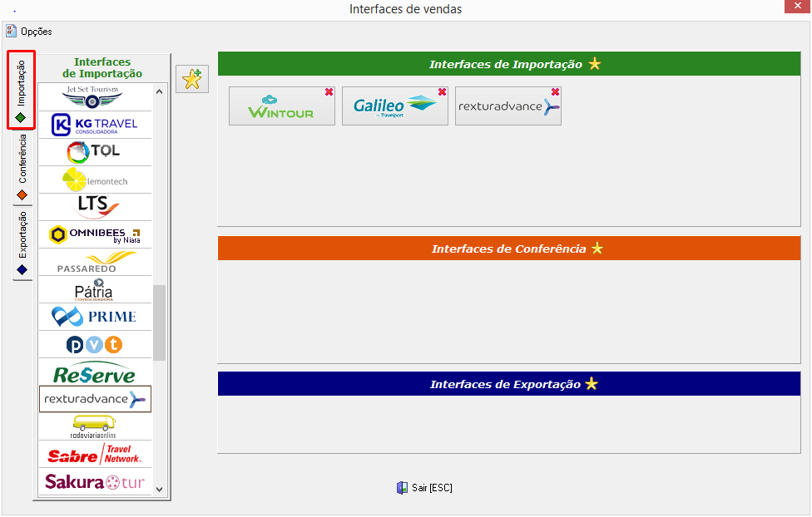Click the interface list scrollbar thumb
The height and width of the screenshot is (517, 812).
(x=160, y=323)
